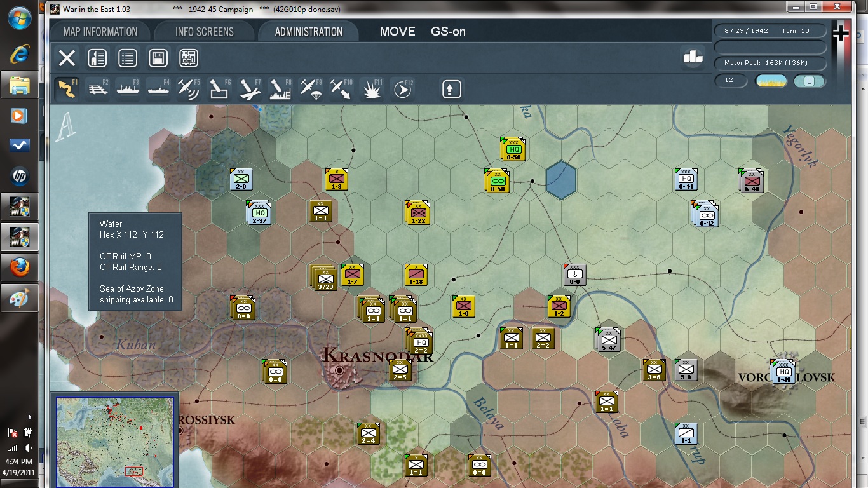The image size is (868, 488).
Task: Pick the F6 bomb unit mode
Action: (x=220, y=89)
